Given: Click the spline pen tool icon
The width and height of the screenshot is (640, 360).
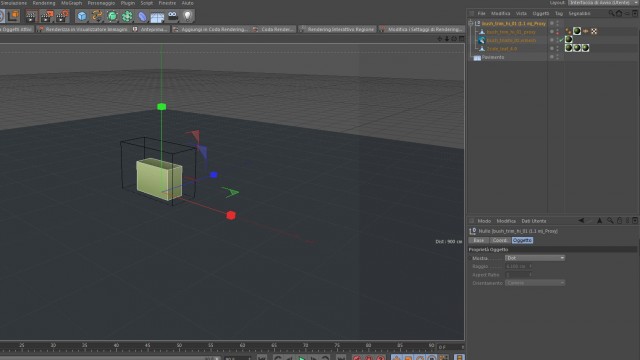Looking at the screenshot, I should click(97, 16).
